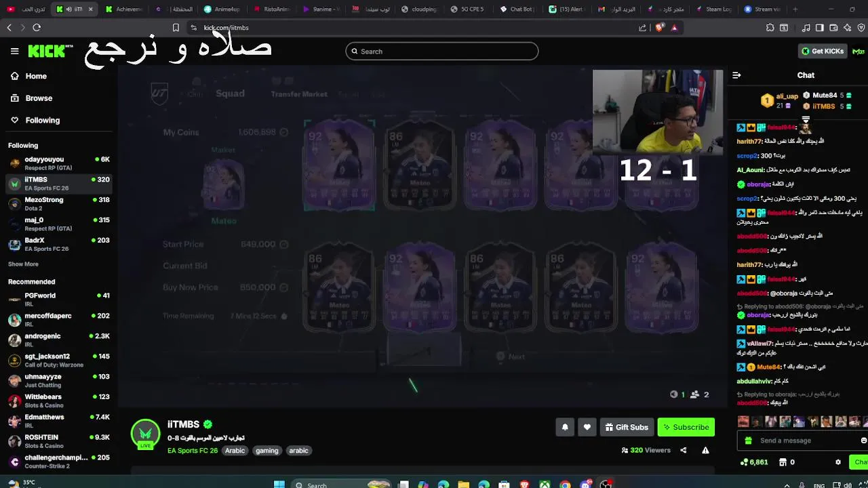Open mercoffdaperc recommended channel
868x488 pixels.
click(x=58, y=319)
